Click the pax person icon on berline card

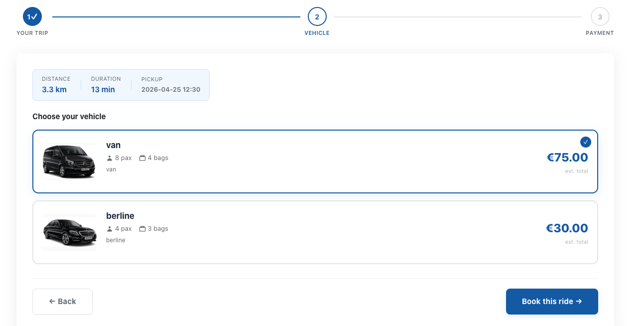coord(110,229)
